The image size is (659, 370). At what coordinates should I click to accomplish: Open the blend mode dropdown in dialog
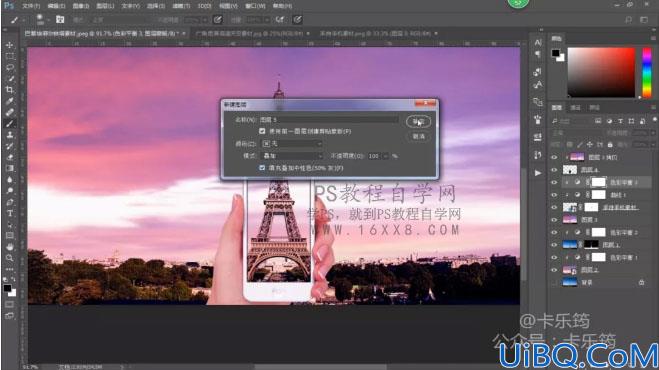[x=292, y=156]
